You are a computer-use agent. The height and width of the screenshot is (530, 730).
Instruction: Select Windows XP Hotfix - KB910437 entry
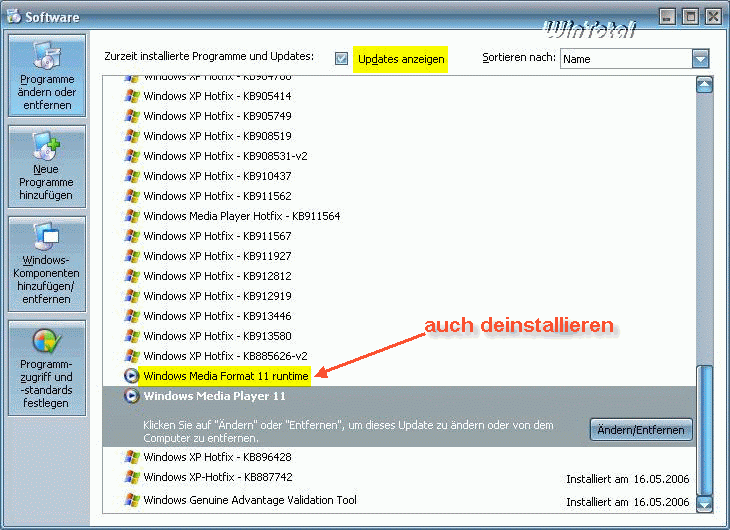217,176
